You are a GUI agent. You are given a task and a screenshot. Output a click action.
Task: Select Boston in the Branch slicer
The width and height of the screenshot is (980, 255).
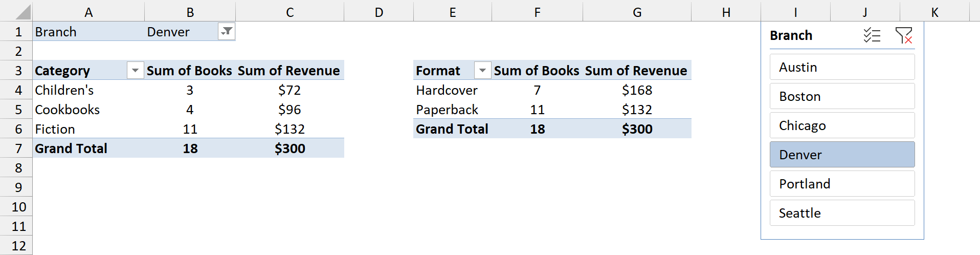(842, 96)
